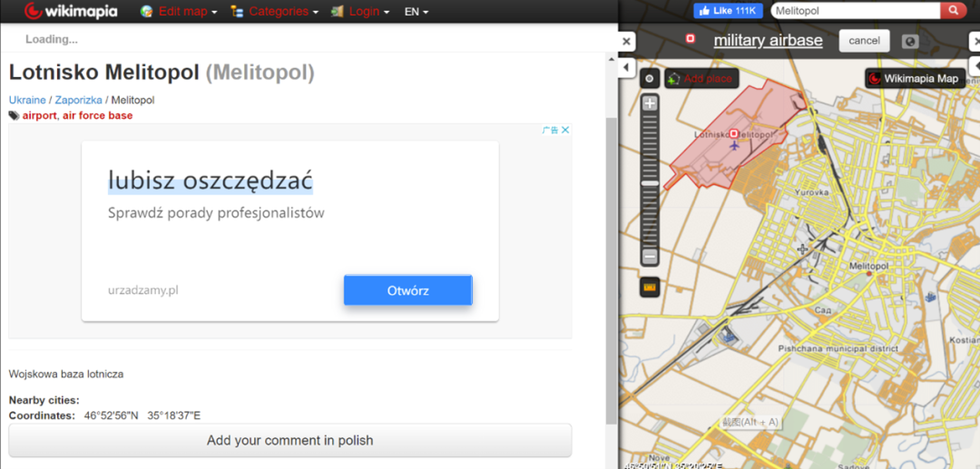Click the airport tag link
The image size is (980, 469).
point(39,115)
